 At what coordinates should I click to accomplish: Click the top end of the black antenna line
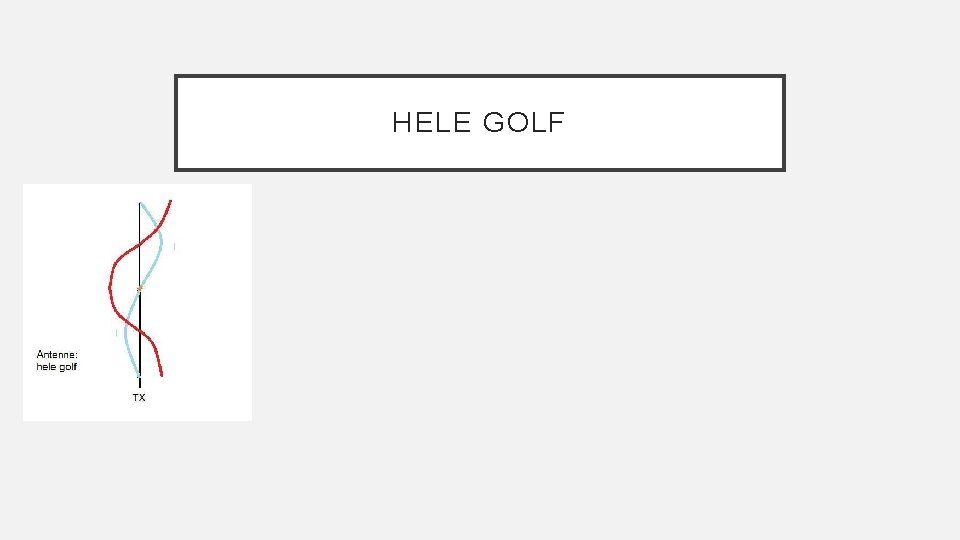(x=140, y=204)
